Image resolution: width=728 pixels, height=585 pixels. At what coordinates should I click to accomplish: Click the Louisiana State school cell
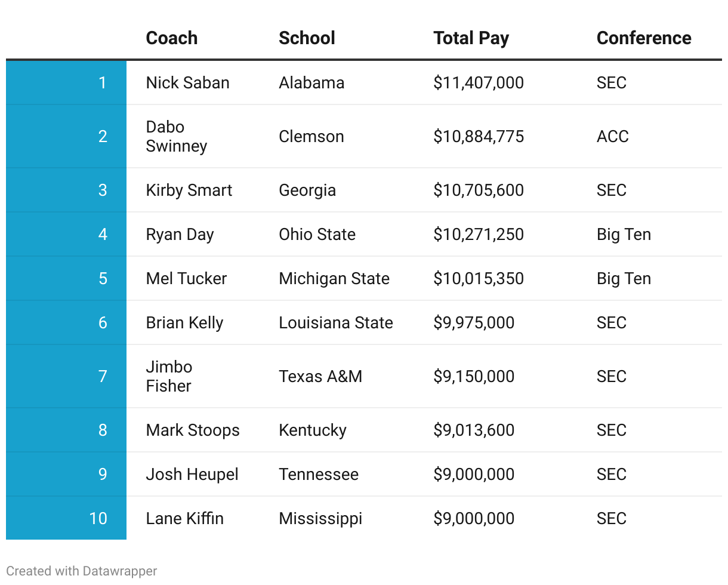336,323
